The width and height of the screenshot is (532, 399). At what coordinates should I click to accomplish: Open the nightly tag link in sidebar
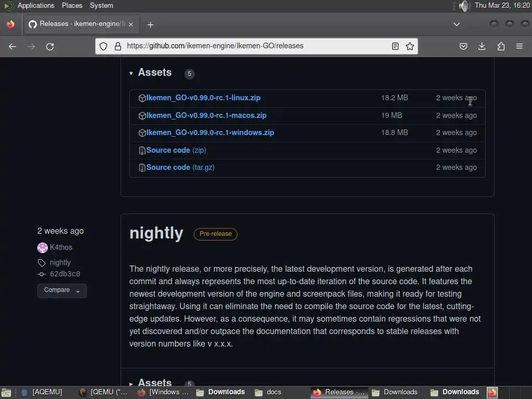pos(60,262)
